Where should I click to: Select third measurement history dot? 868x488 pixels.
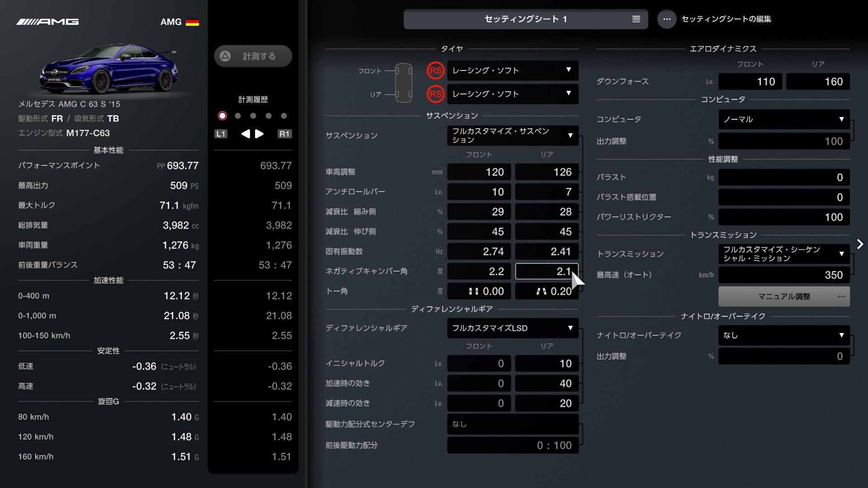[253, 116]
